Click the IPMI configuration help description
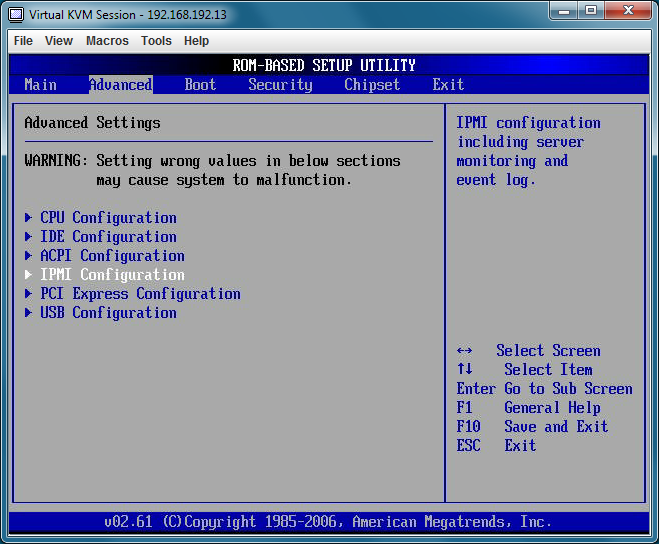659x544 pixels. 528,151
